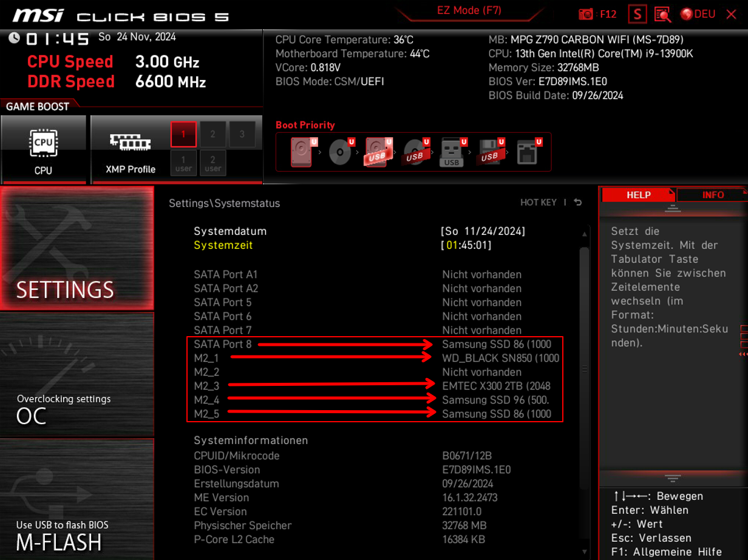Select the optical disc boot device icon
Viewport: 748px width, 560px height.
coord(342,152)
